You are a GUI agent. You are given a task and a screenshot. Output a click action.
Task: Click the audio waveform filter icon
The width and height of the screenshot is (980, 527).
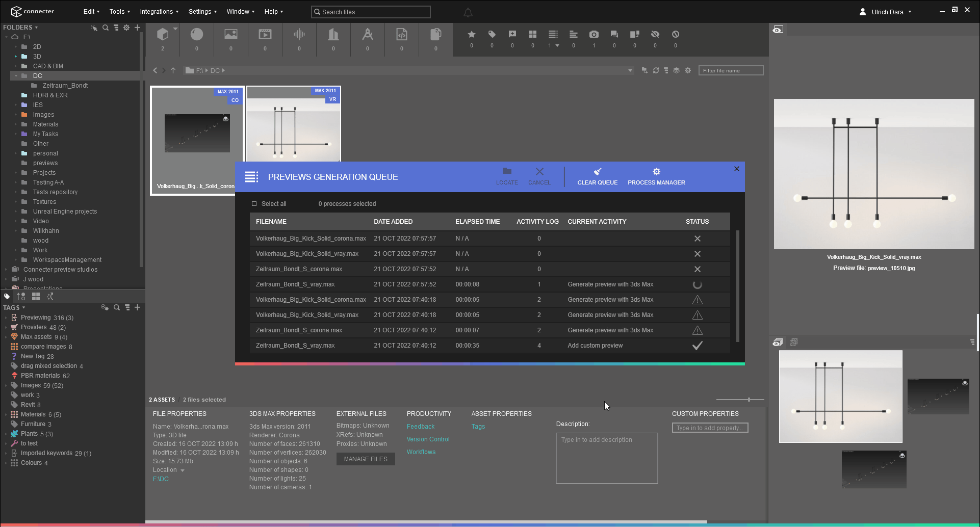[x=299, y=34]
